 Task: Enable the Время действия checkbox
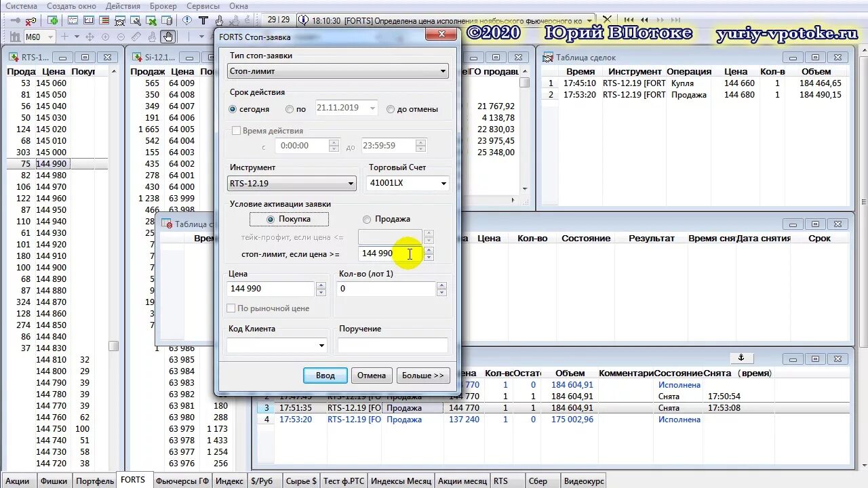pyautogui.click(x=236, y=131)
